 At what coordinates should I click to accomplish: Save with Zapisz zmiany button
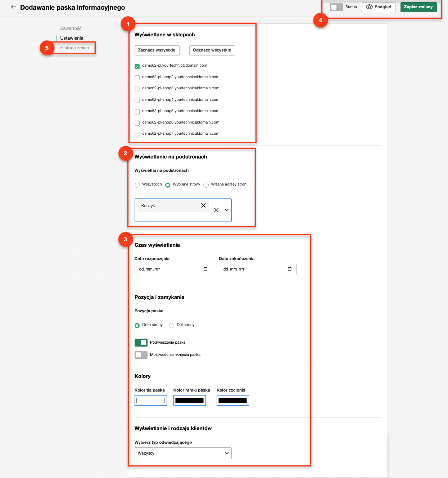[418, 7]
